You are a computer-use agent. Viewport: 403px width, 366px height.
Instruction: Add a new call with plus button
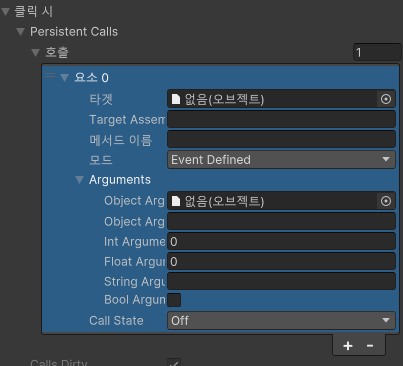[x=348, y=346]
